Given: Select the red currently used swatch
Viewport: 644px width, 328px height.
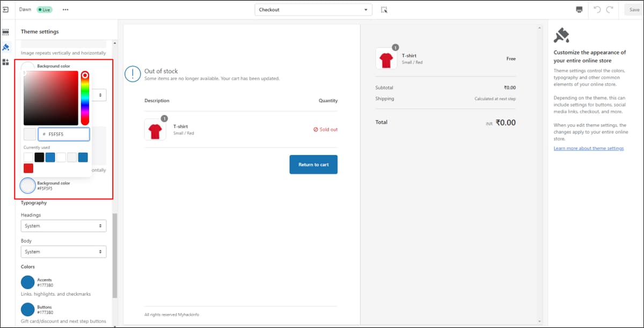Looking at the screenshot, I should point(28,168).
